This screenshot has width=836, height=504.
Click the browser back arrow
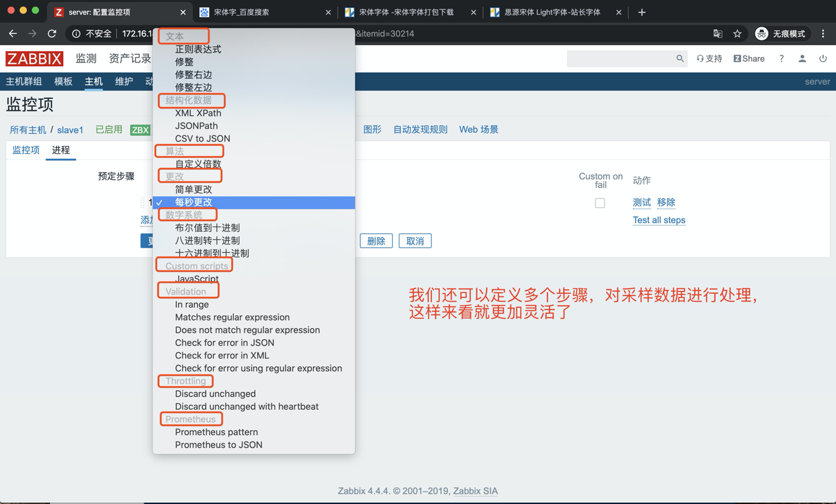13,33
